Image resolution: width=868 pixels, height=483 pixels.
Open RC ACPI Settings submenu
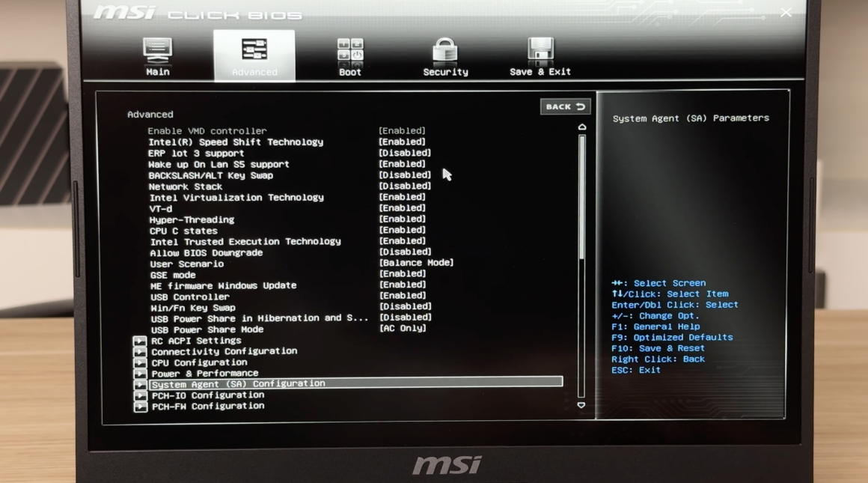(197, 341)
